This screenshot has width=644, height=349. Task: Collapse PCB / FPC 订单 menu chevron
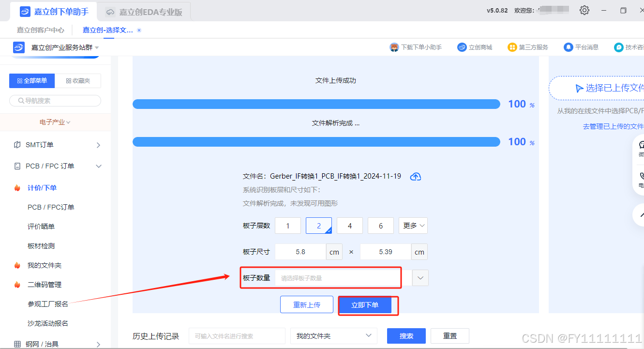tap(99, 167)
